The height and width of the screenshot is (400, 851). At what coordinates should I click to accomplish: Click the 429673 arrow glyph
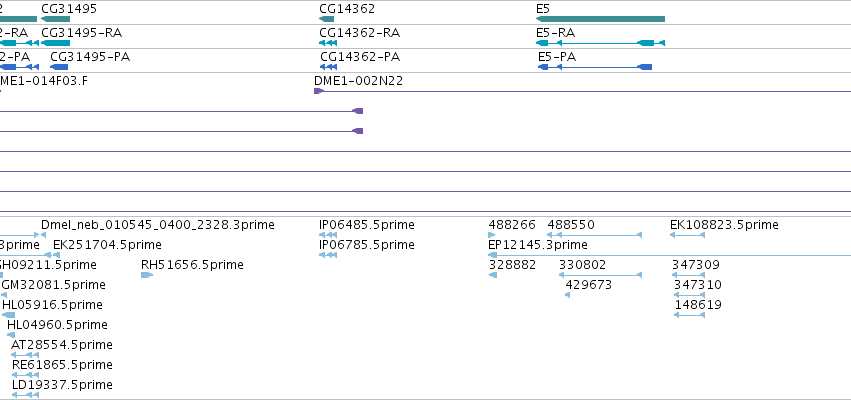point(568,295)
